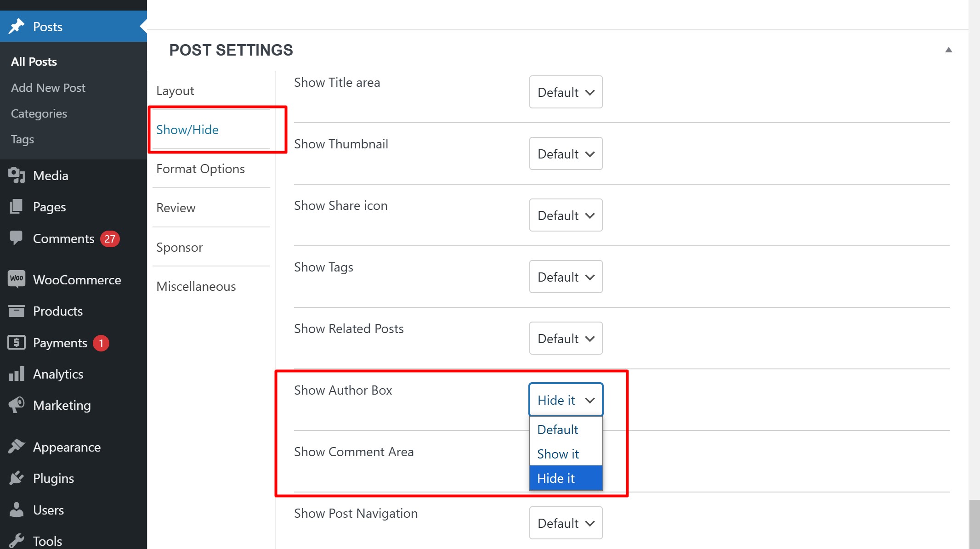The height and width of the screenshot is (549, 980).
Task: Click the Show Title area label
Action: coord(337,82)
